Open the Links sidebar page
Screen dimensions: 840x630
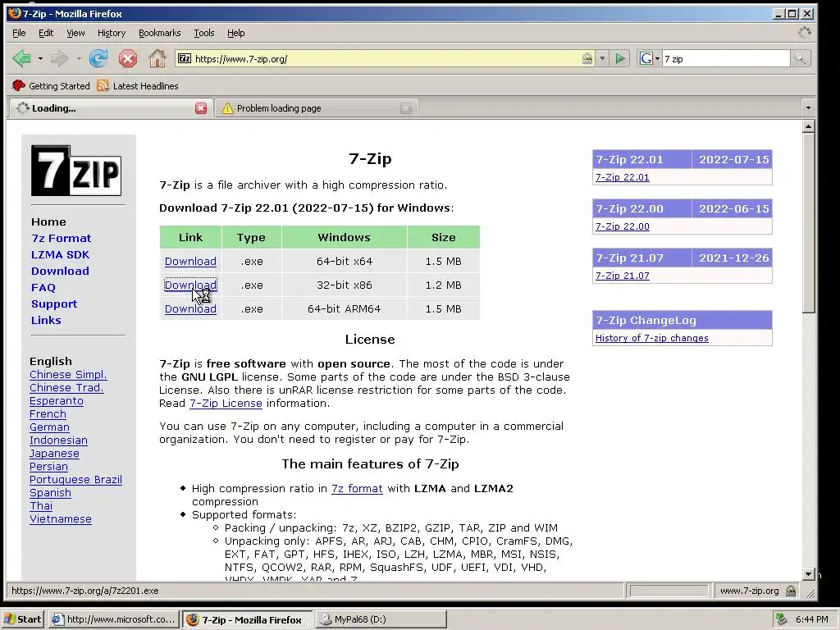pyautogui.click(x=46, y=321)
